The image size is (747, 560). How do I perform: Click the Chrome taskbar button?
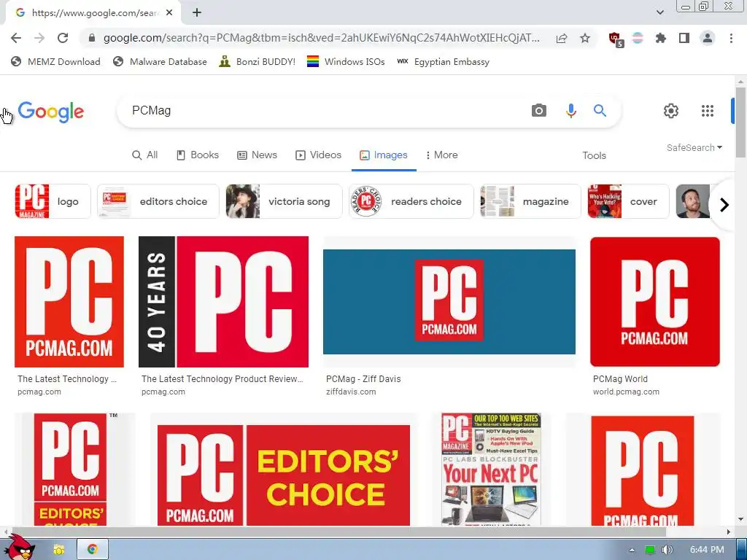(93, 550)
